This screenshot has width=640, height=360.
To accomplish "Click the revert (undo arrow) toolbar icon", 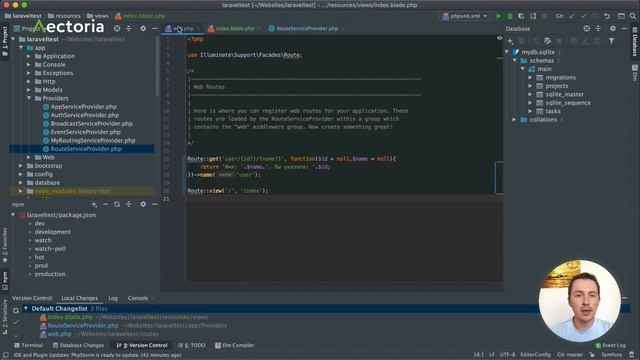I will (x=607, y=16).
